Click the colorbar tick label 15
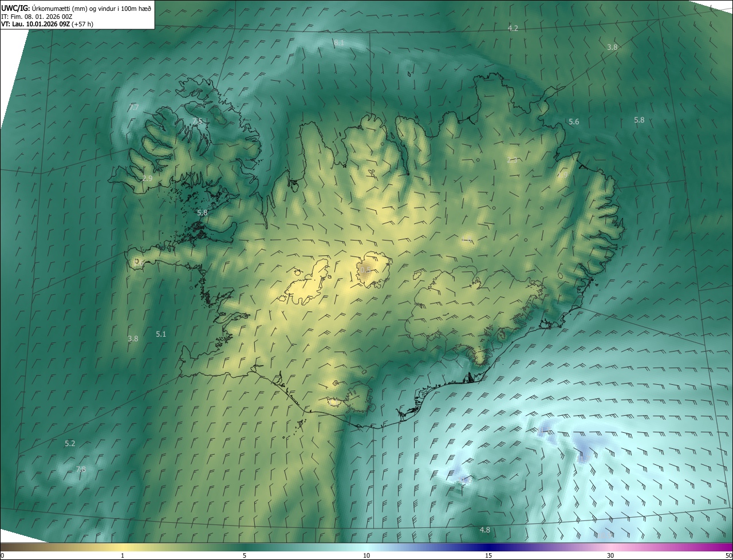The width and height of the screenshot is (733, 560). (488, 555)
